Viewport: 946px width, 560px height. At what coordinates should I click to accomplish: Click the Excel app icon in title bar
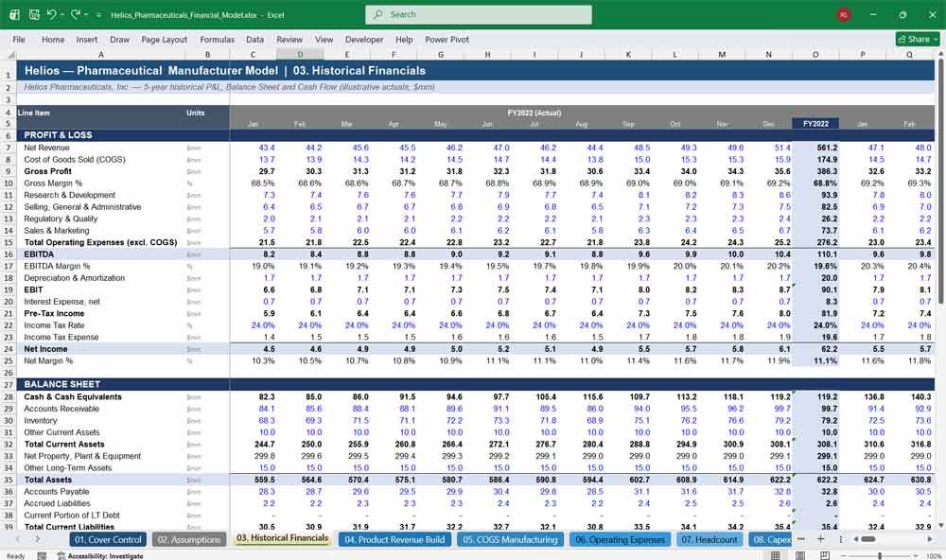pyautogui.click(x=14, y=14)
